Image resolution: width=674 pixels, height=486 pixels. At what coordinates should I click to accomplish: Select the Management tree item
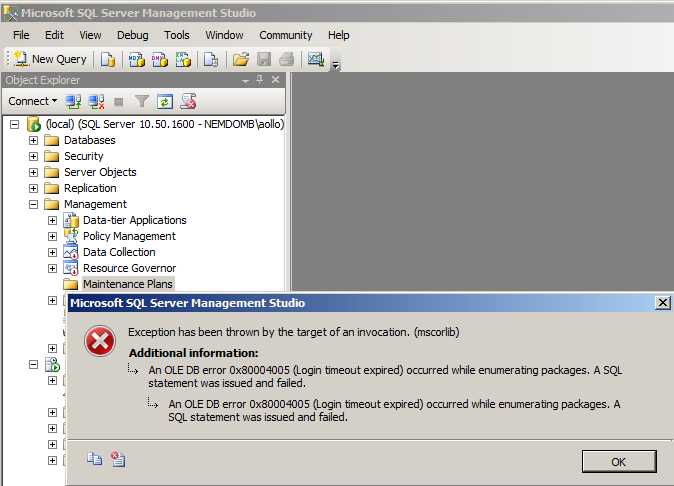[95, 204]
